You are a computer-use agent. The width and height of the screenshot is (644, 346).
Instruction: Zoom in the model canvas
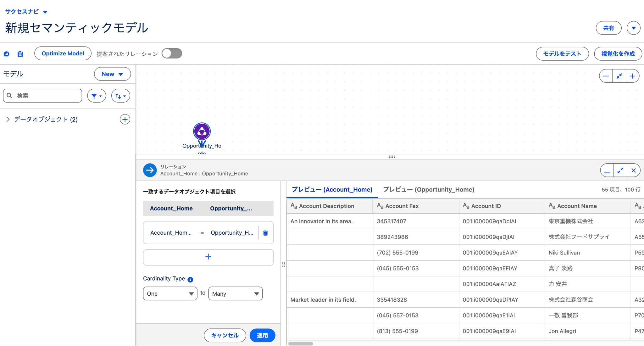click(x=632, y=76)
